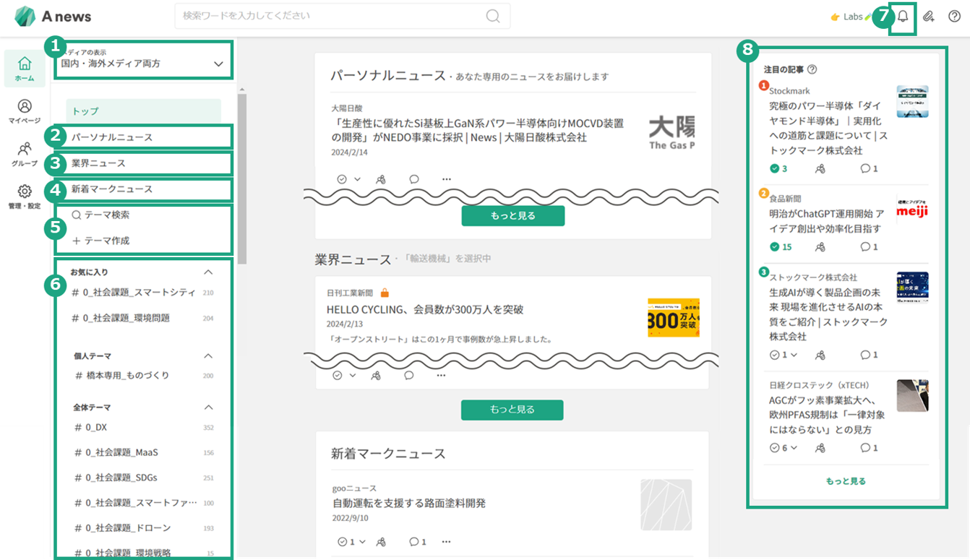Collapse the 全体テーマ section
Image resolution: width=970 pixels, height=560 pixels.
click(208, 408)
